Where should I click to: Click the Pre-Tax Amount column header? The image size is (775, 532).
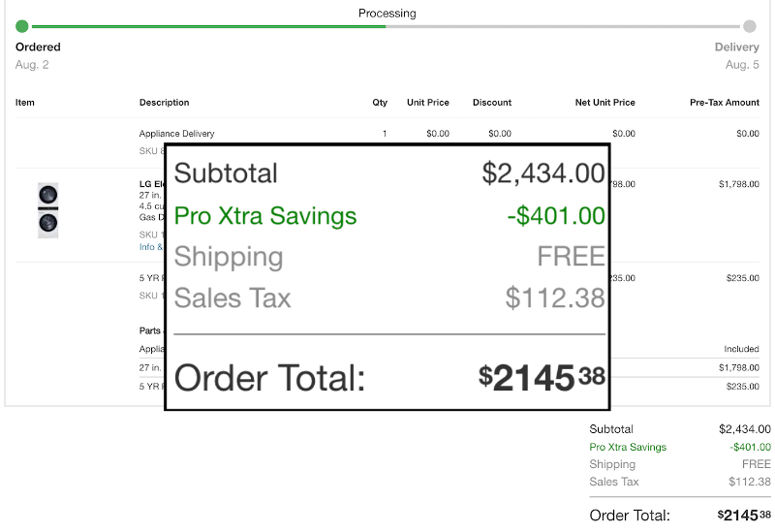725,103
